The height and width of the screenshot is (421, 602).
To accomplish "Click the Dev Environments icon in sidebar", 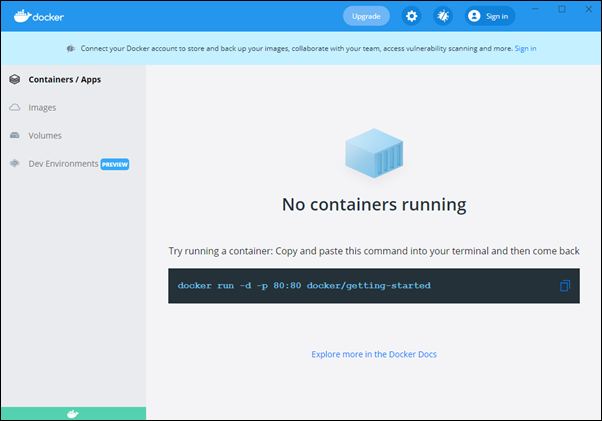I will (x=15, y=163).
